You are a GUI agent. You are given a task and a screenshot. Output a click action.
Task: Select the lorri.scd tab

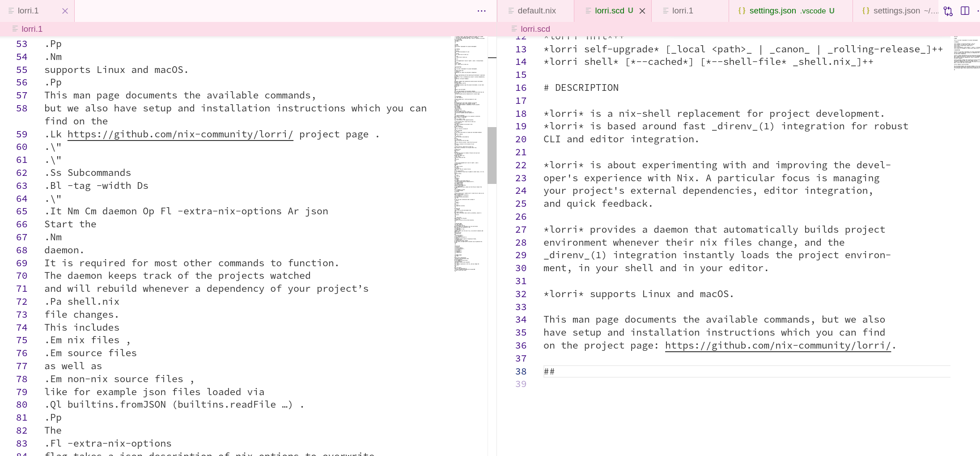[x=613, y=11]
